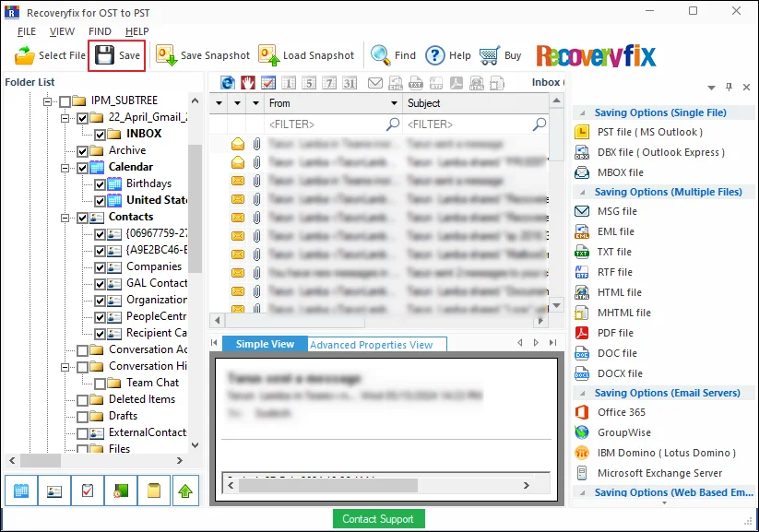Select MHTML file saving option

[624, 313]
